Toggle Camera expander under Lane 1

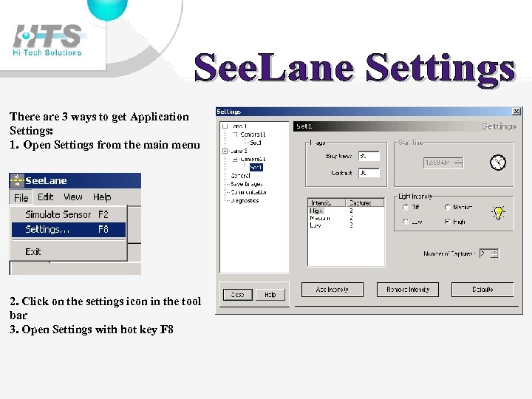[235, 134]
